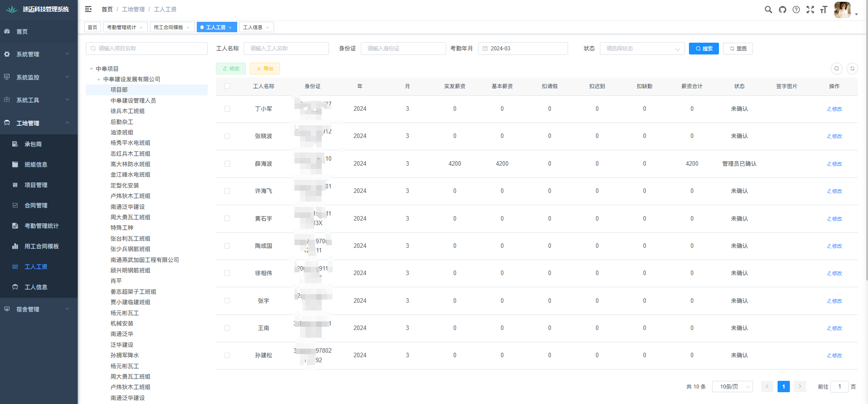This screenshot has height=404, width=868.
Task: Click the previous page arrow
Action: pyautogui.click(x=767, y=387)
